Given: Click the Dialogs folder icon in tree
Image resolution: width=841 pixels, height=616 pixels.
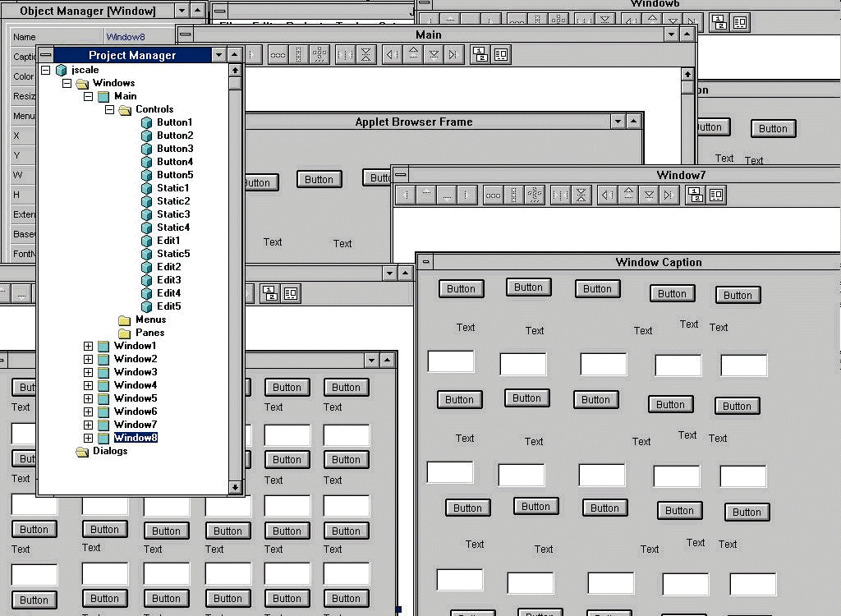Looking at the screenshot, I should (x=82, y=451).
